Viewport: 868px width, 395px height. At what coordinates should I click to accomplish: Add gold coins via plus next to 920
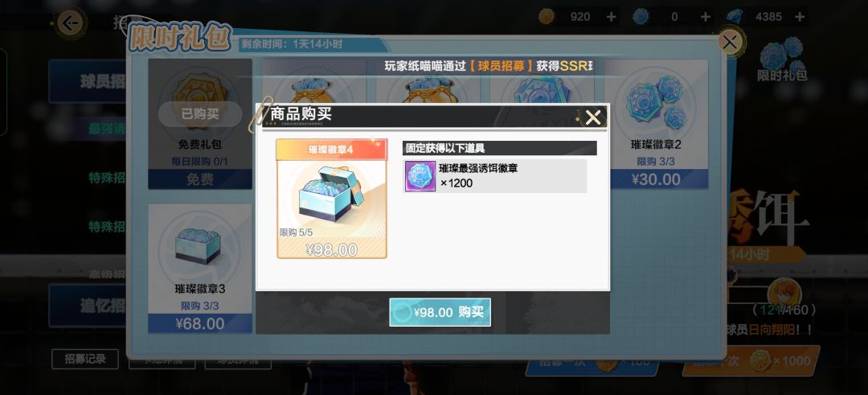(x=611, y=17)
